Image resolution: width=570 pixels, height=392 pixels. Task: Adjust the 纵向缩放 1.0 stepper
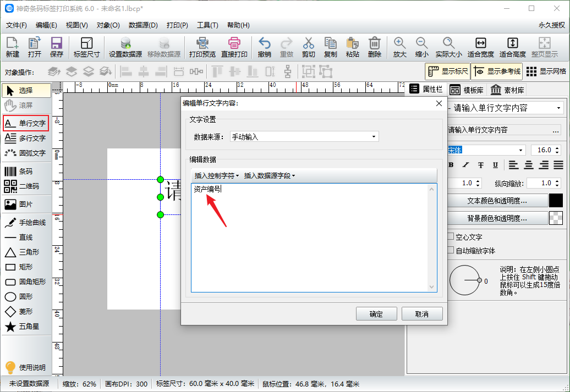[557, 183]
